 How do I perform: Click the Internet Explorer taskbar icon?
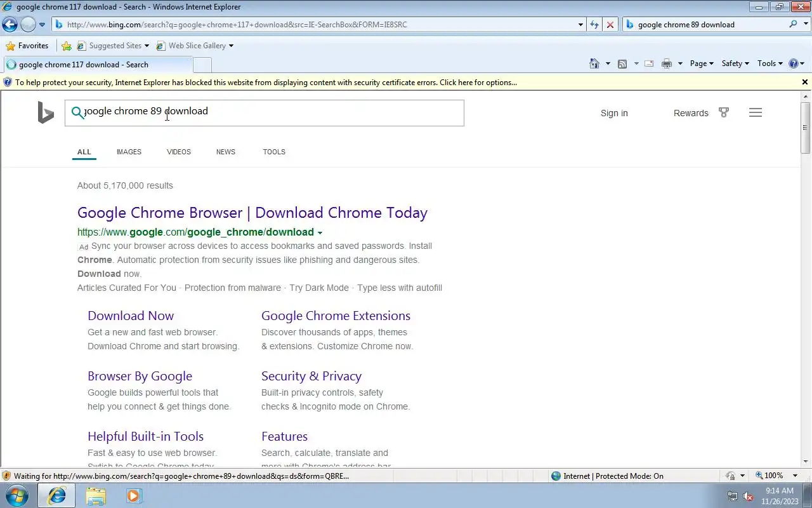(56, 495)
